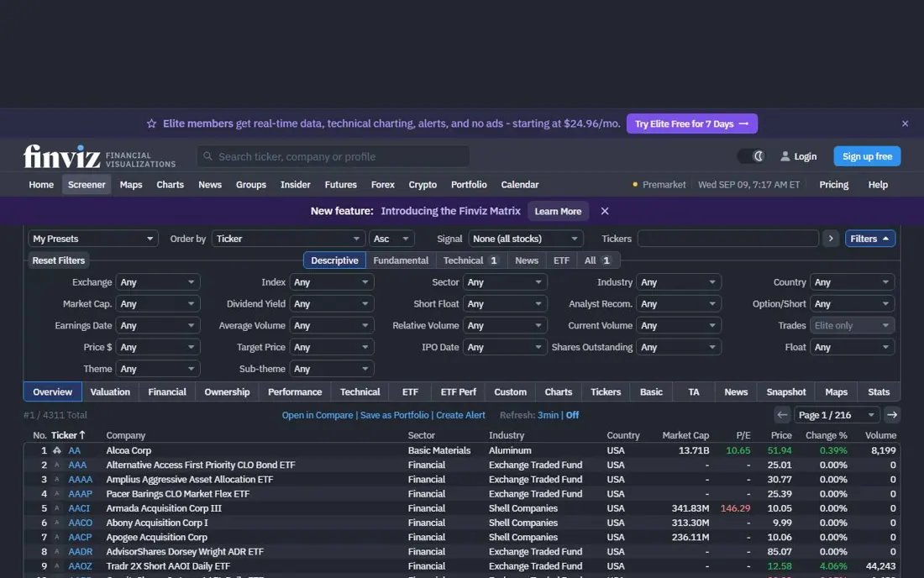
Task: Open the My Presets dropdown
Action: 93,239
